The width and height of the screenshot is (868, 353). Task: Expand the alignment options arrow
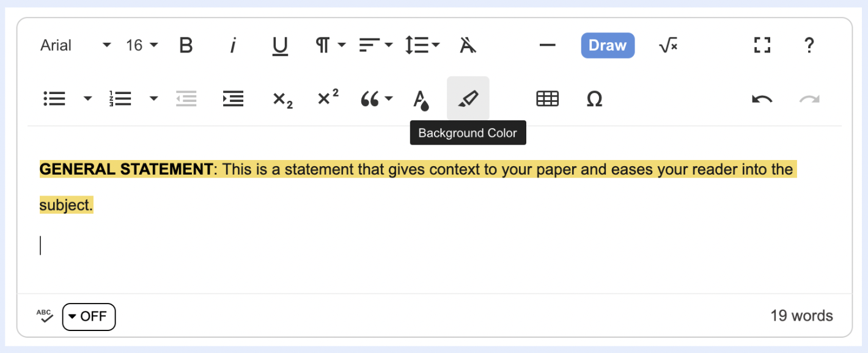tap(389, 45)
